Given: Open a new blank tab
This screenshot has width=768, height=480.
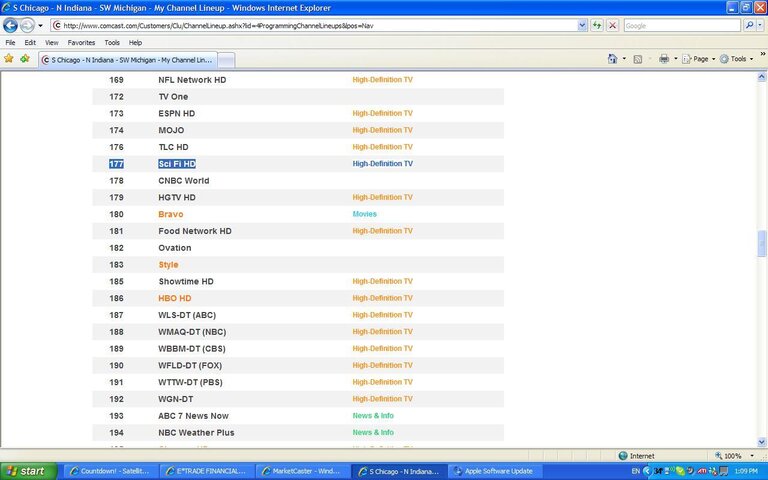Looking at the screenshot, I should [x=226, y=60].
